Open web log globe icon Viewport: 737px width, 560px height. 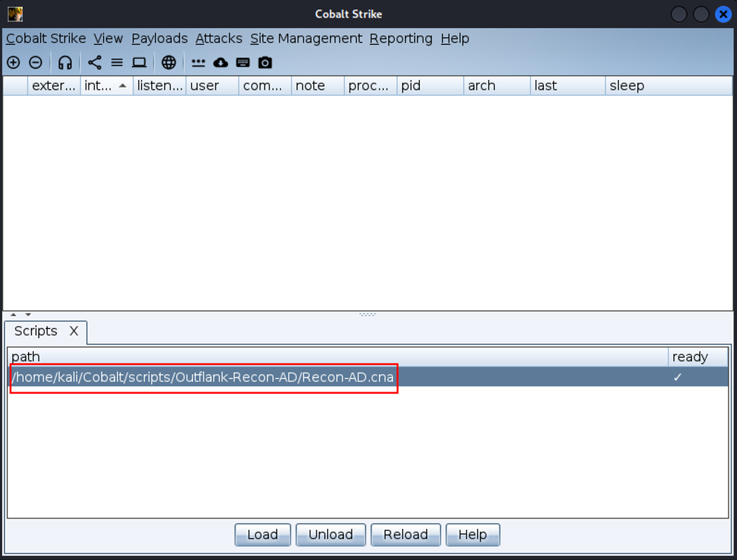click(168, 62)
